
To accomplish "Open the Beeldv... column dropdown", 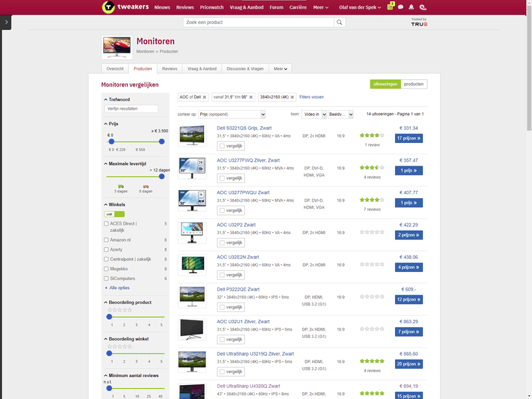I will (341, 114).
